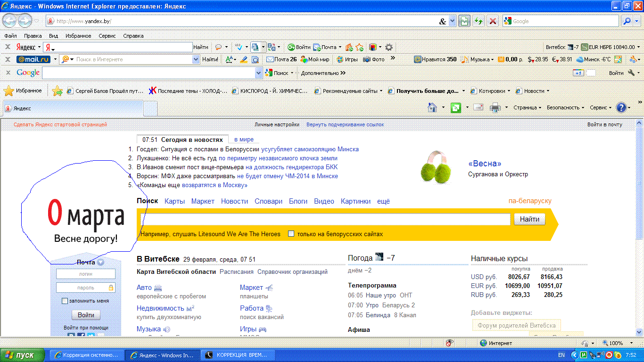Image resolution: width=644 pixels, height=362 pixels.
Task: Refresh the page with the green arrows icon
Action: [479, 21]
